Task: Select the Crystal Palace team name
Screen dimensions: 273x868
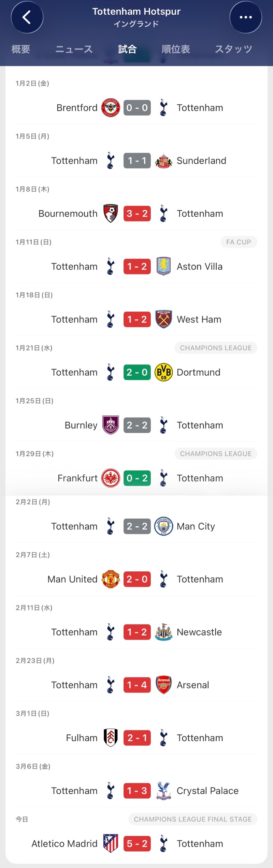Action: tap(207, 791)
